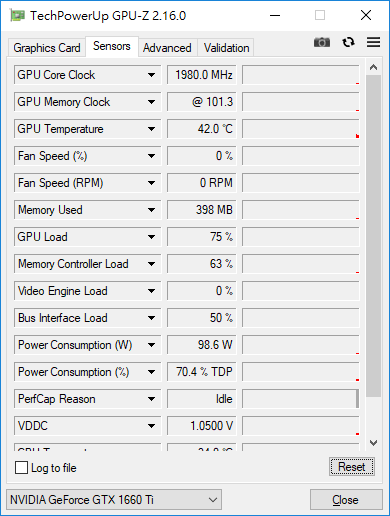Viewport: 390px width, 516px height.
Task: Open the hamburger main menu
Action: [x=373, y=42]
